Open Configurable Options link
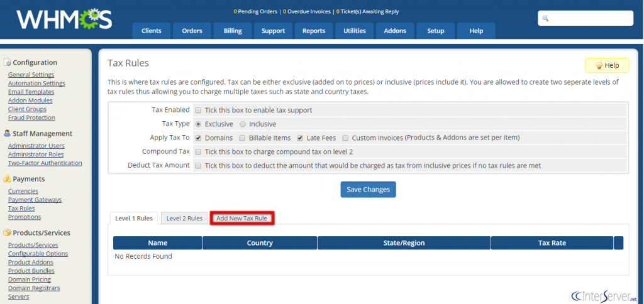644x304 pixels. [38, 254]
